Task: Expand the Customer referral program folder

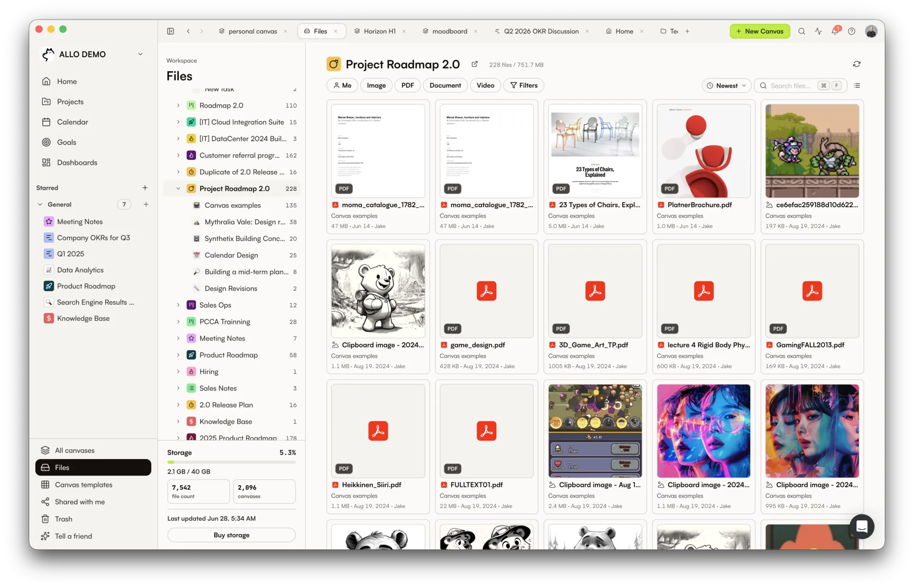Action: pyautogui.click(x=178, y=156)
